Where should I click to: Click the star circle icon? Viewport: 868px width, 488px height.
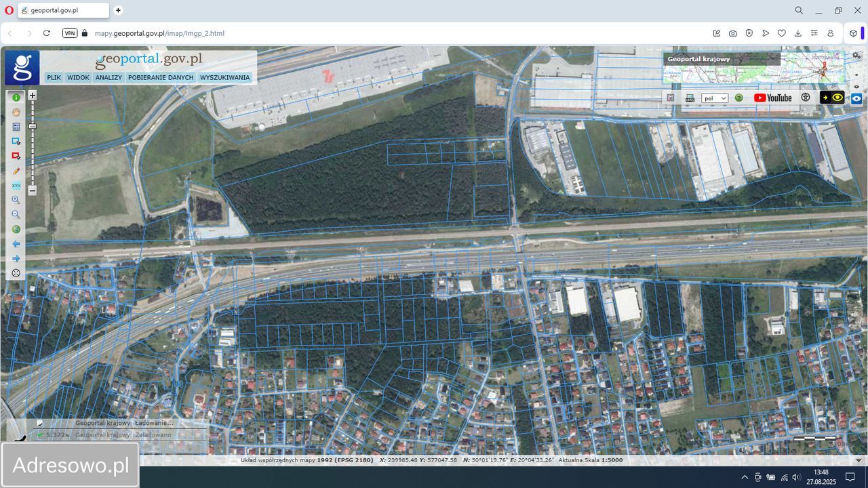pos(806,98)
